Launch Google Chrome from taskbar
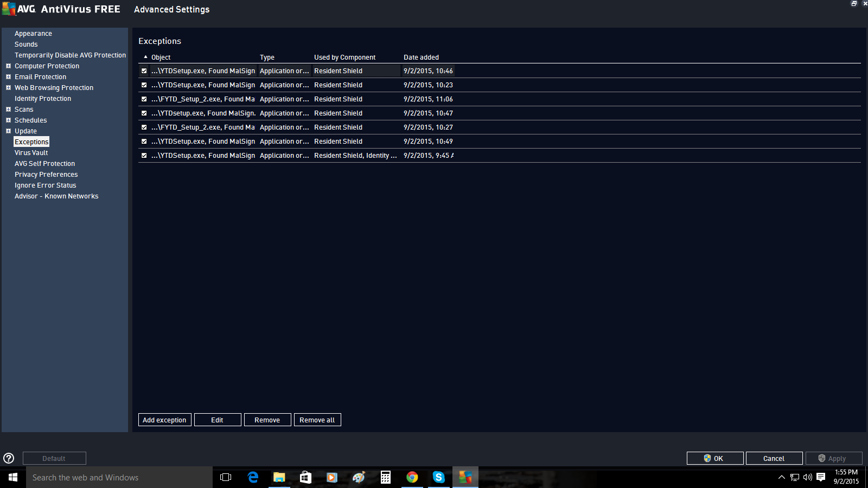The image size is (868, 488). point(412,477)
